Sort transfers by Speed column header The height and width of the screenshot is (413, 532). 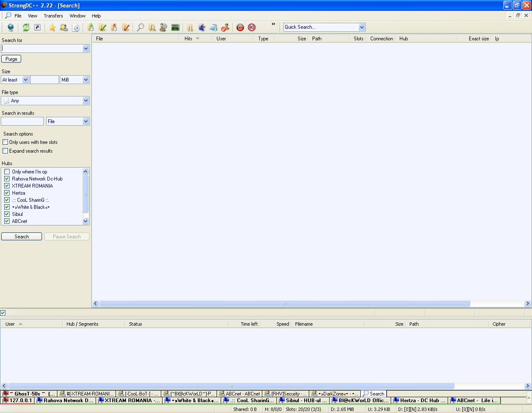click(275, 324)
